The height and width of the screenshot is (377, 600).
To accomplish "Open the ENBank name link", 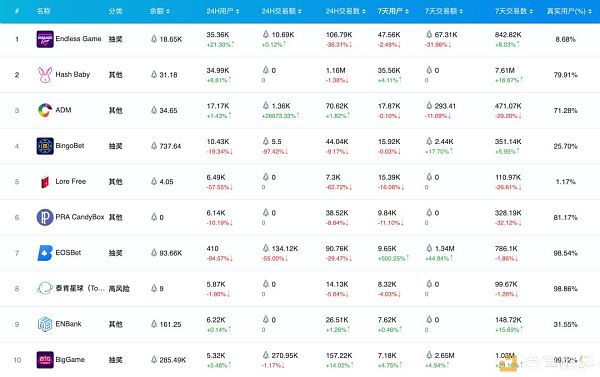I will (68, 324).
